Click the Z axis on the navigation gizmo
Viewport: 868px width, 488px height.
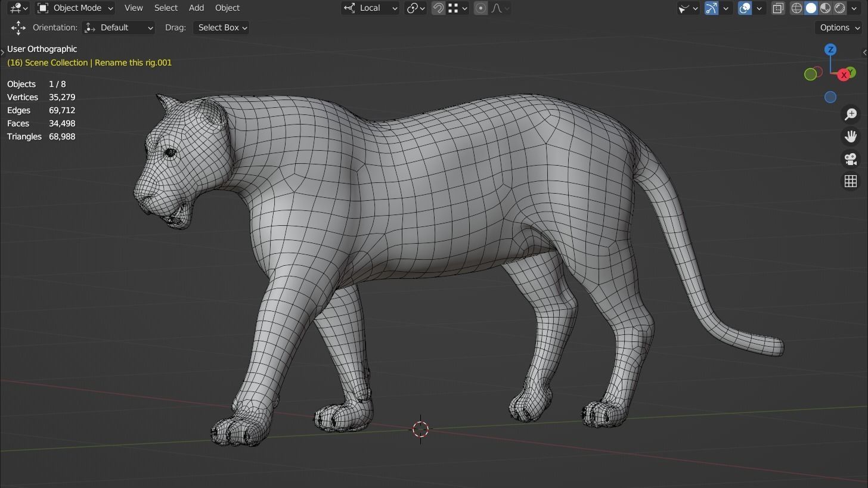[830, 49]
